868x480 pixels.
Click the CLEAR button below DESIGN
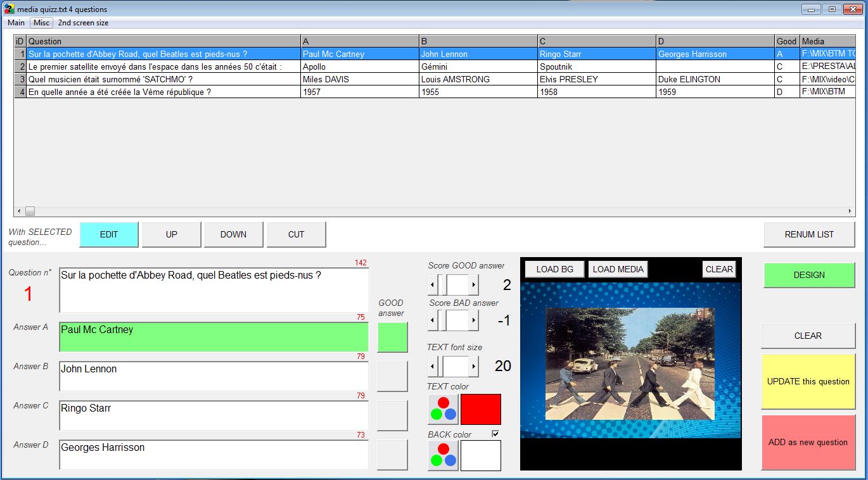[x=808, y=336]
